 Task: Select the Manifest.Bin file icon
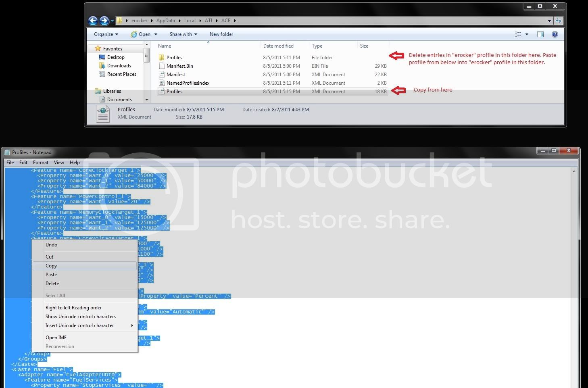click(162, 66)
